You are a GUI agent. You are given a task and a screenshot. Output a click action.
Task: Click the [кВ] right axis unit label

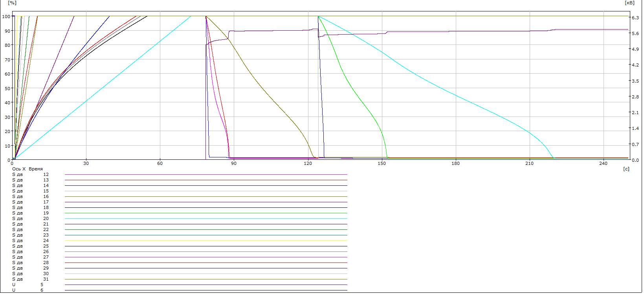(x=629, y=3)
